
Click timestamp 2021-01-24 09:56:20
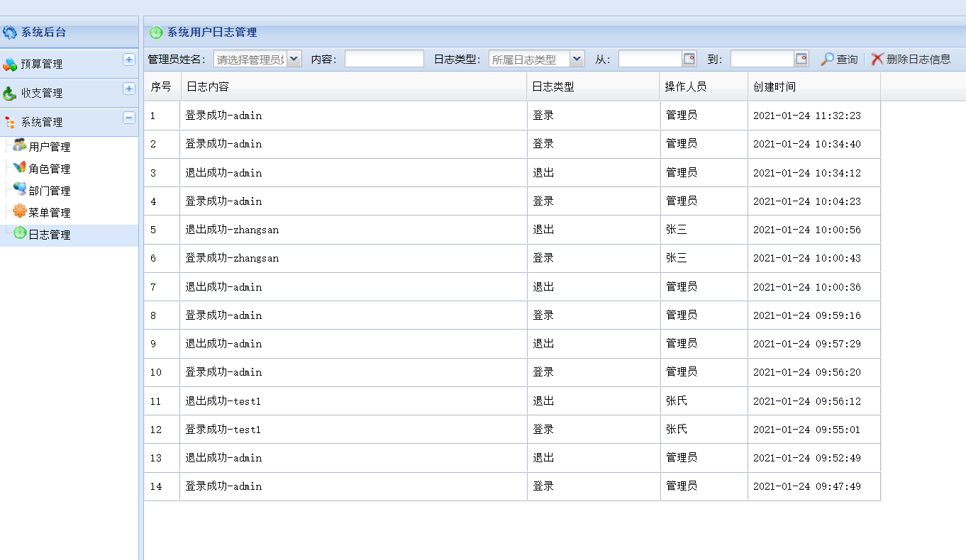coord(806,372)
